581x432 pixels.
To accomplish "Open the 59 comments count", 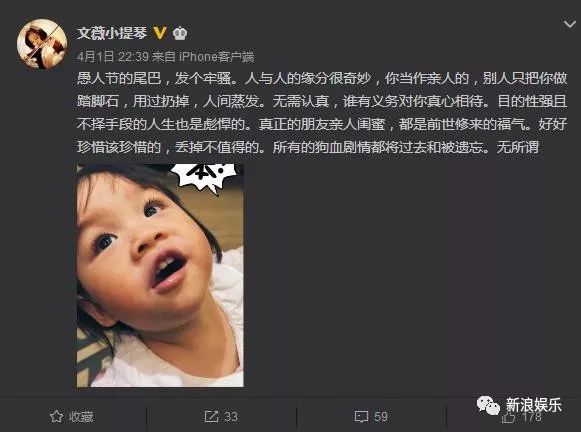I will (381, 417).
